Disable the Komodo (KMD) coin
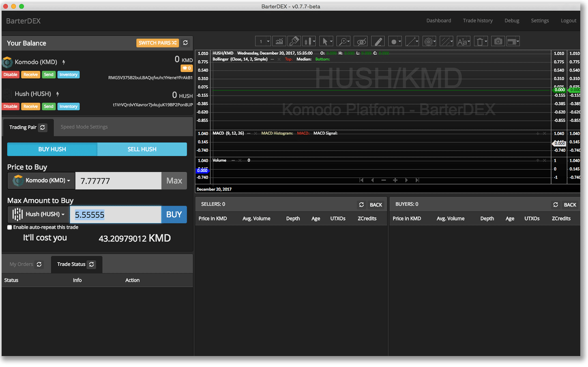This screenshot has height=367, width=588. tap(11, 75)
